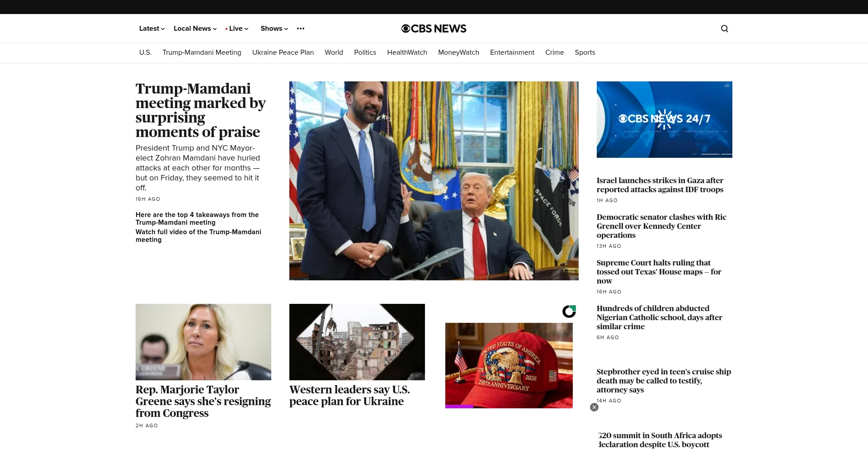The height and width of the screenshot is (449, 868).
Task: Click the green ad-provider logo icon
Action: (569, 311)
